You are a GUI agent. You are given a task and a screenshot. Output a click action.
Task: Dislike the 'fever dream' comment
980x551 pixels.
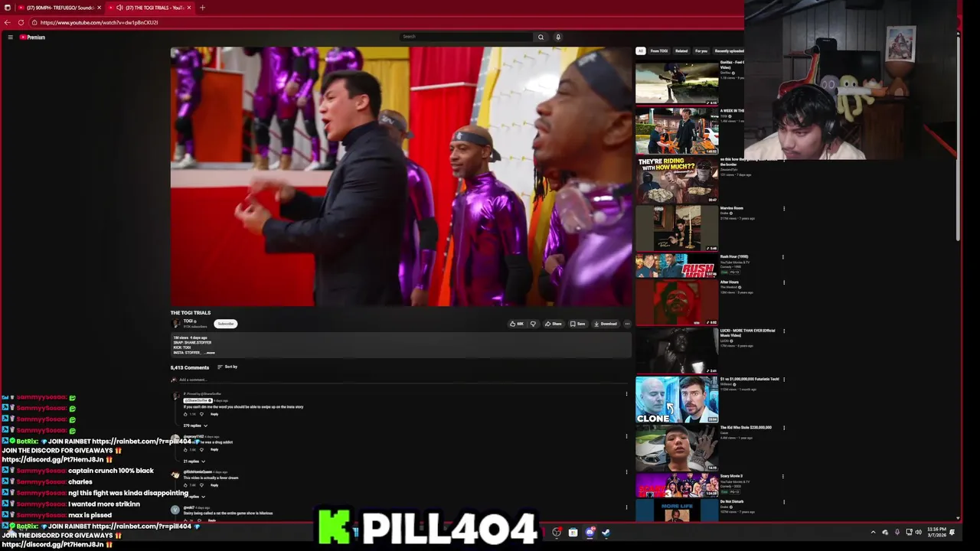click(201, 485)
